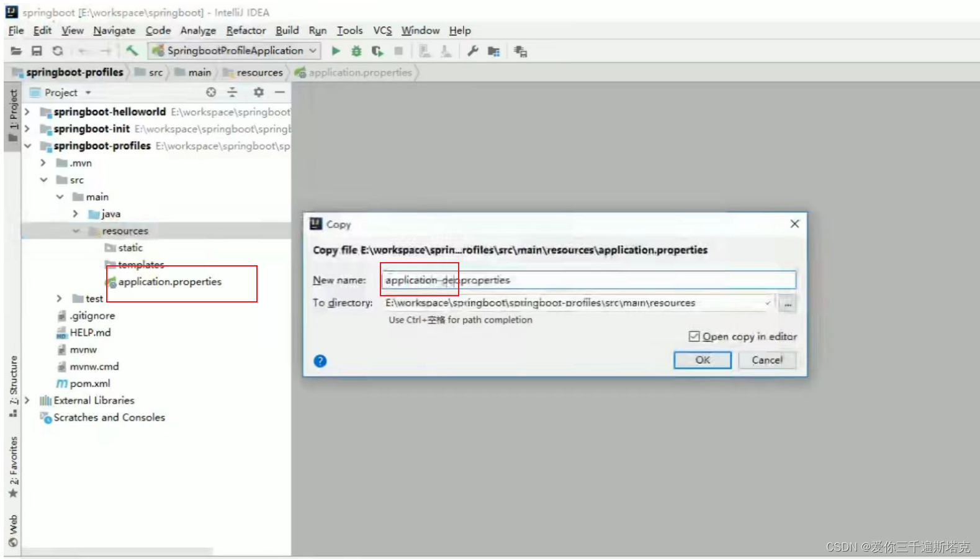Viewport: 980px width, 559px height.
Task: Click the Back navigation arrow icon
Action: [x=83, y=51]
